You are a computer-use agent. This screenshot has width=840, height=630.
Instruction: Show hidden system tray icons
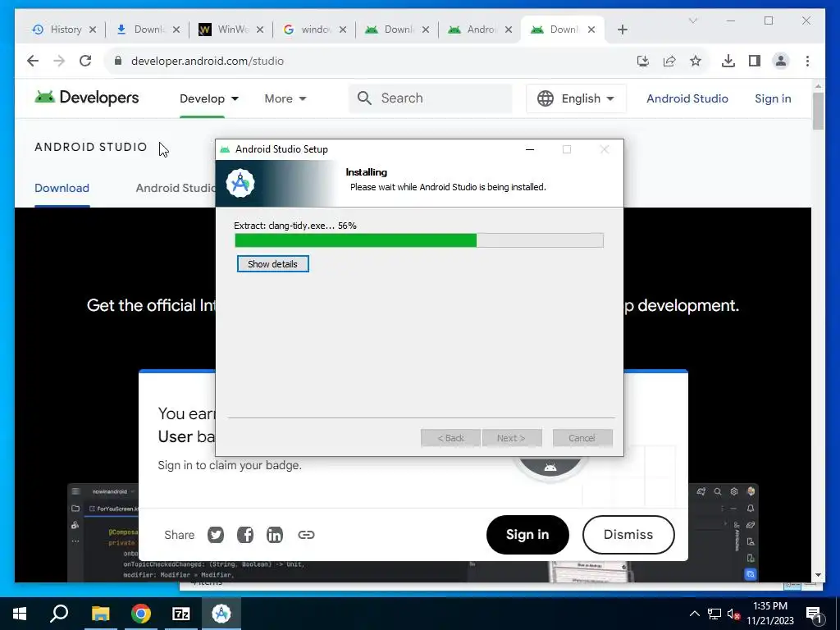click(x=694, y=614)
